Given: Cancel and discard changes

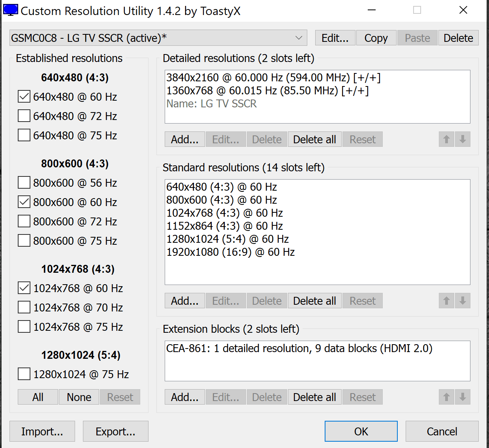Looking at the screenshot, I should [442, 431].
